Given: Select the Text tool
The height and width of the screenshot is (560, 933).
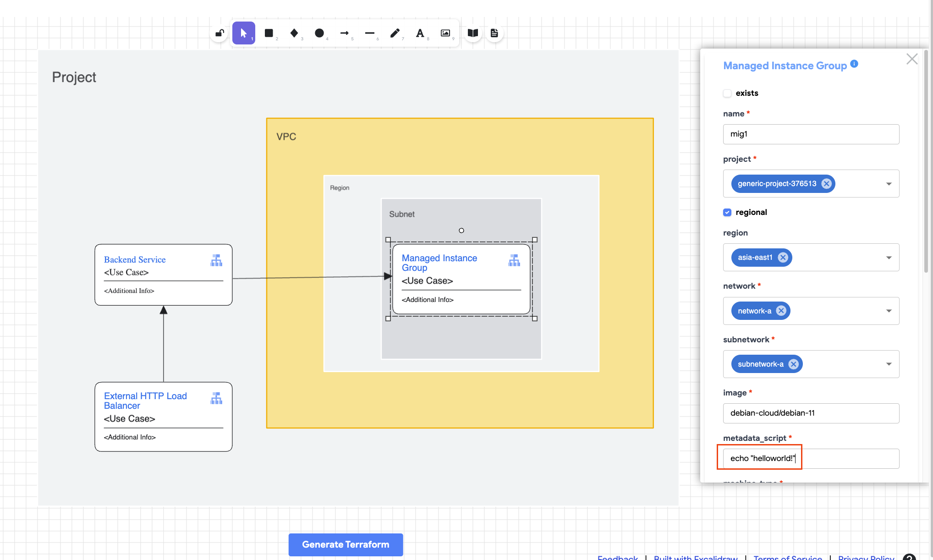Looking at the screenshot, I should [420, 33].
